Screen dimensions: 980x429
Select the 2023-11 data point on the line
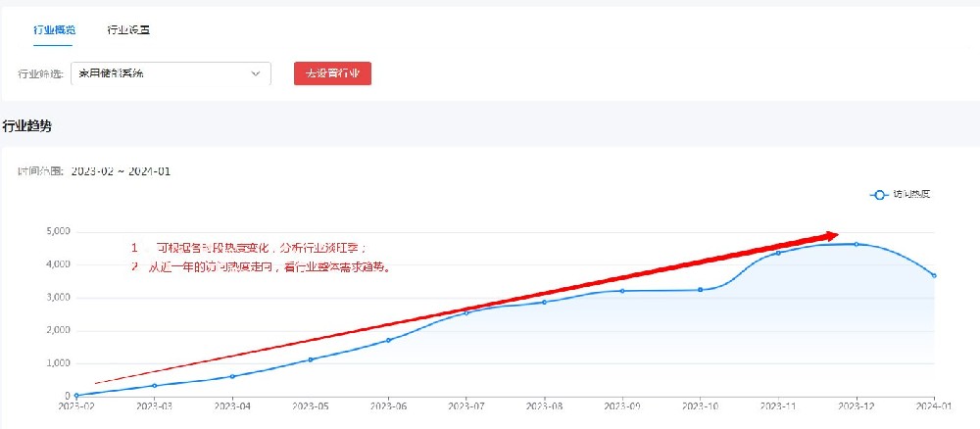[x=778, y=253]
